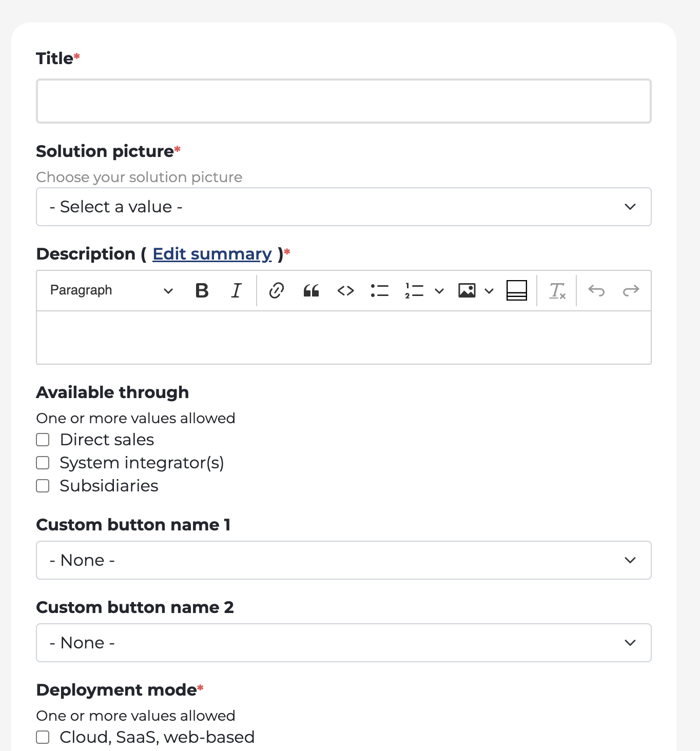Image resolution: width=700 pixels, height=751 pixels.
Task: Click inside the Title input field
Action: click(344, 101)
